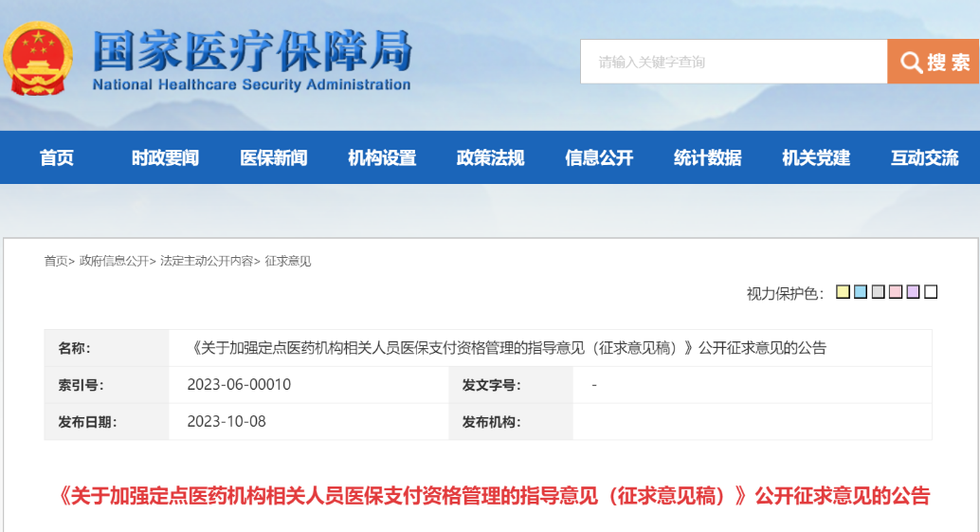Open the 时政要闻 menu
Image resolution: width=980 pixels, height=532 pixels.
[x=165, y=158]
